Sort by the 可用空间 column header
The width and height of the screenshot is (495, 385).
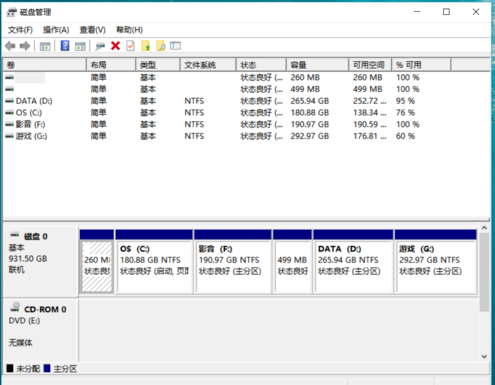tap(370, 65)
